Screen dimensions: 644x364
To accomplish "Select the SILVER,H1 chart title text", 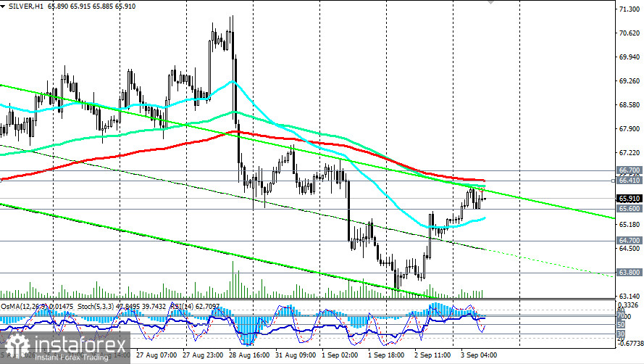I will [x=25, y=7].
